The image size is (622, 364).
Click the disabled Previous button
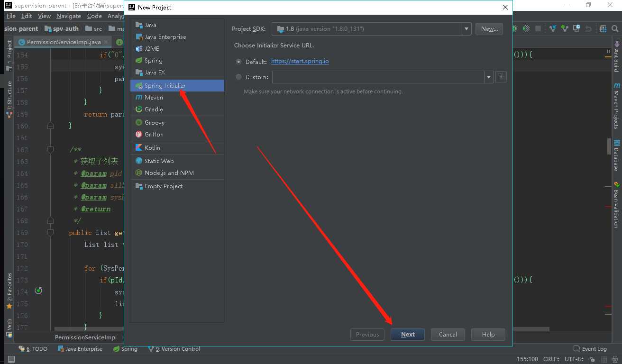(x=367, y=335)
